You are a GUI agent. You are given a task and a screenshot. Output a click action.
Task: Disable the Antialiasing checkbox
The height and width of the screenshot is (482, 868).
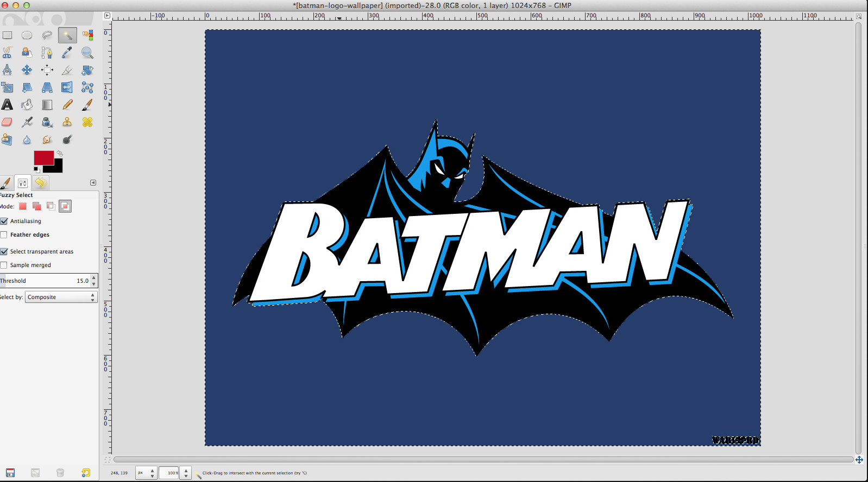pos(4,221)
